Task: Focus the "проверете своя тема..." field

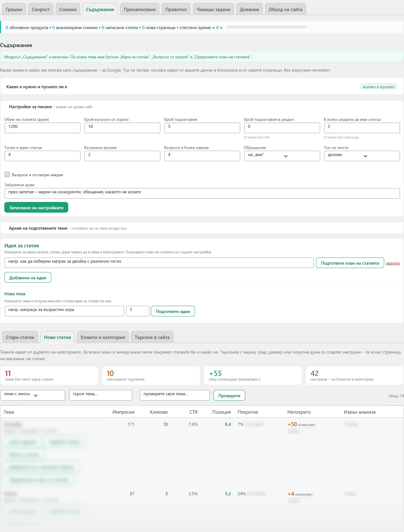Action: [x=175, y=395]
